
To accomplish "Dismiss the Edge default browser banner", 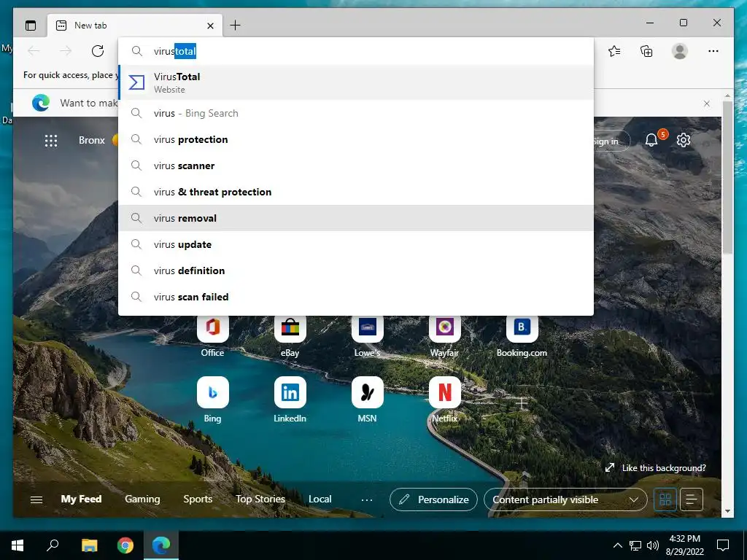I will pyautogui.click(x=707, y=104).
